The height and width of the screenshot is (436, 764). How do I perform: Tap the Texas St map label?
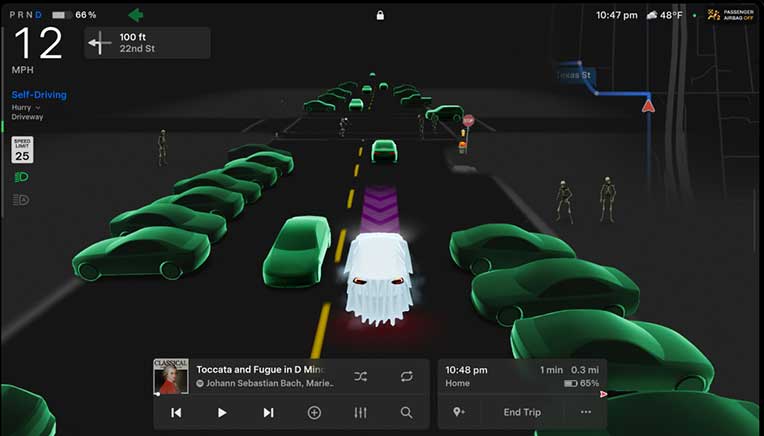pos(574,75)
